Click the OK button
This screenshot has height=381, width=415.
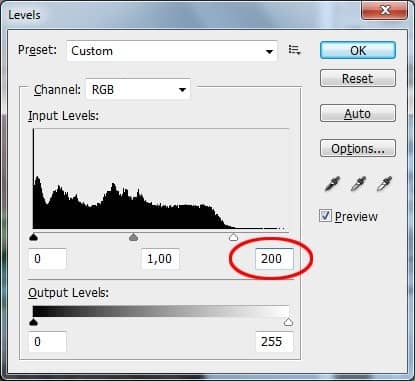[x=358, y=50]
